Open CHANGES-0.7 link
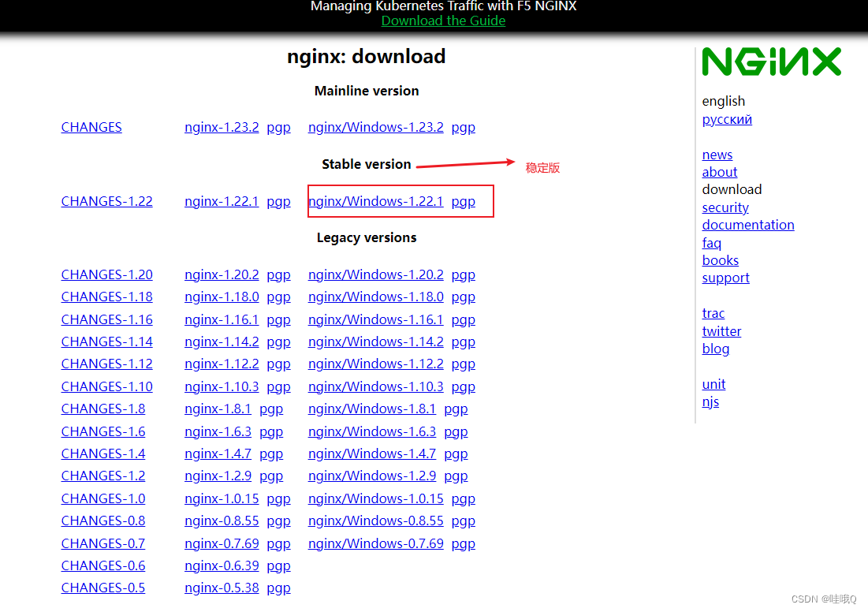This screenshot has width=868, height=612. point(103,543)
